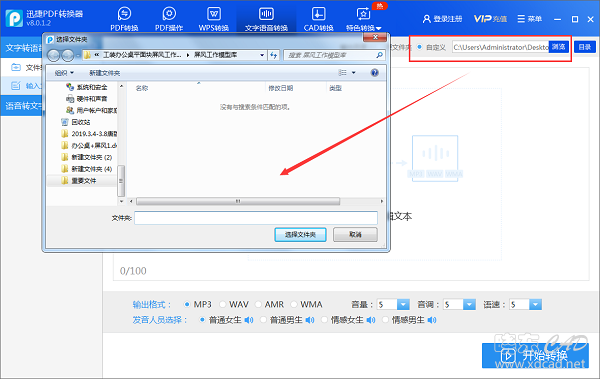Screen dimensions: 600x379
Task: Select the WAV output format
Action: coord(222,304)
